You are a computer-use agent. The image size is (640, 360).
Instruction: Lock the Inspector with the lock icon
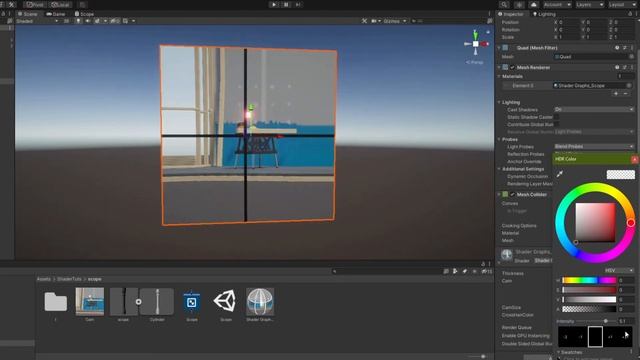coord(630,14)
